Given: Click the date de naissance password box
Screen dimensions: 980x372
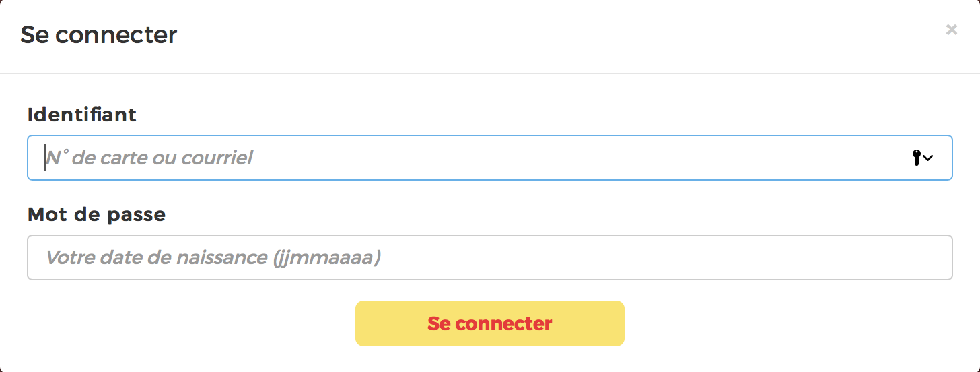Looking at the screenshot, I should pyautogui.click(x=489, y=257).
